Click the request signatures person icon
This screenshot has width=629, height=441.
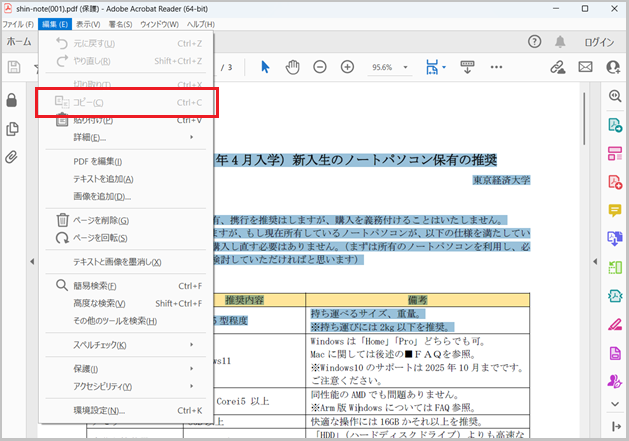(x=615, y=381)
